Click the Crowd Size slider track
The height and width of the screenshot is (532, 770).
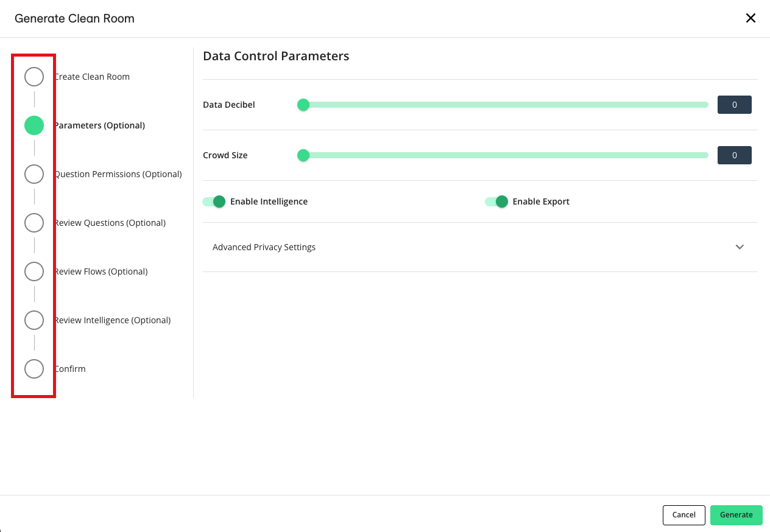(x=506, y=155)
